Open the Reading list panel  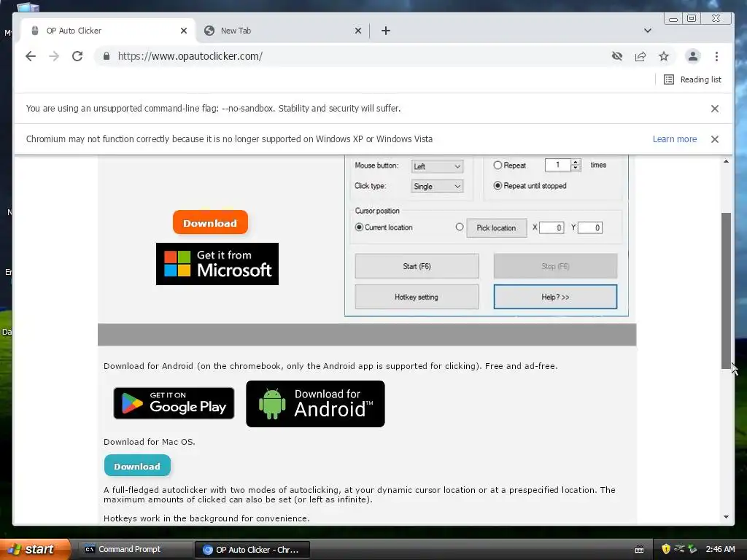pyautogui.click(x=692, y=79)
